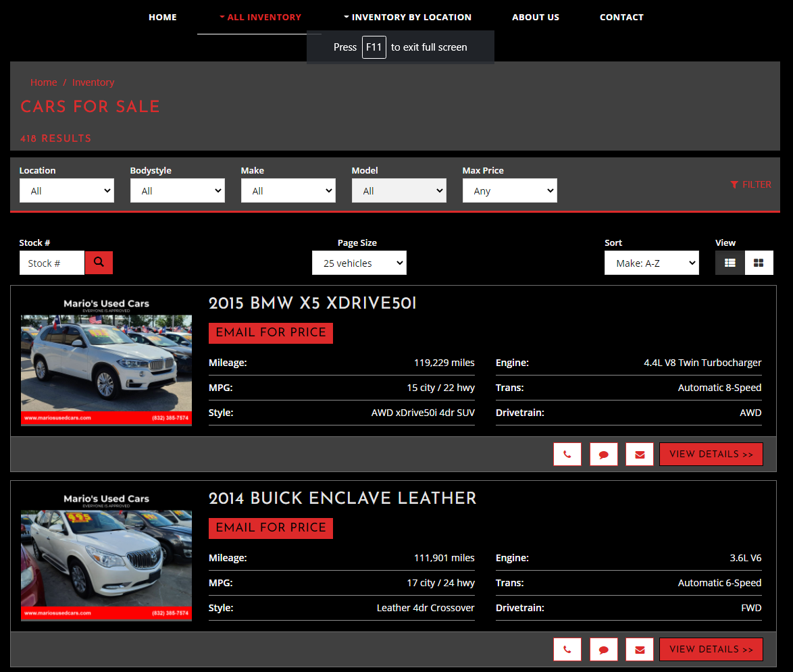Click phone icon for Buick Enclave listing

567,649
